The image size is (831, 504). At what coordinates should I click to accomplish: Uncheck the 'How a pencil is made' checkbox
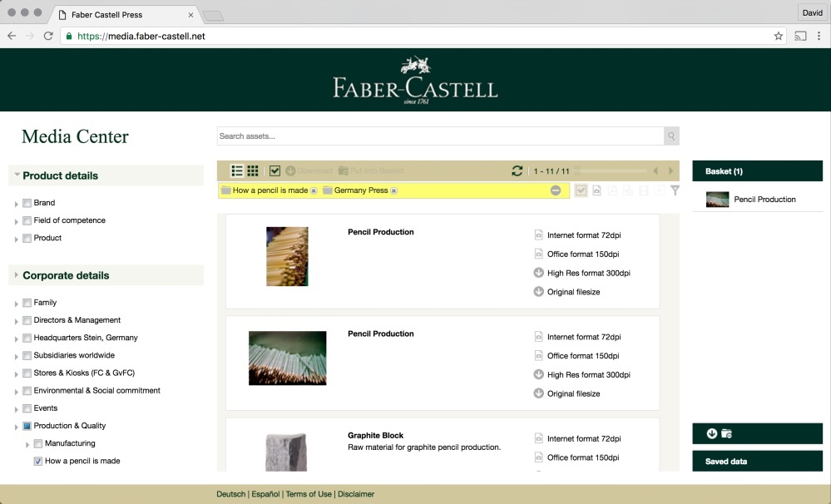tap(38, 461)
